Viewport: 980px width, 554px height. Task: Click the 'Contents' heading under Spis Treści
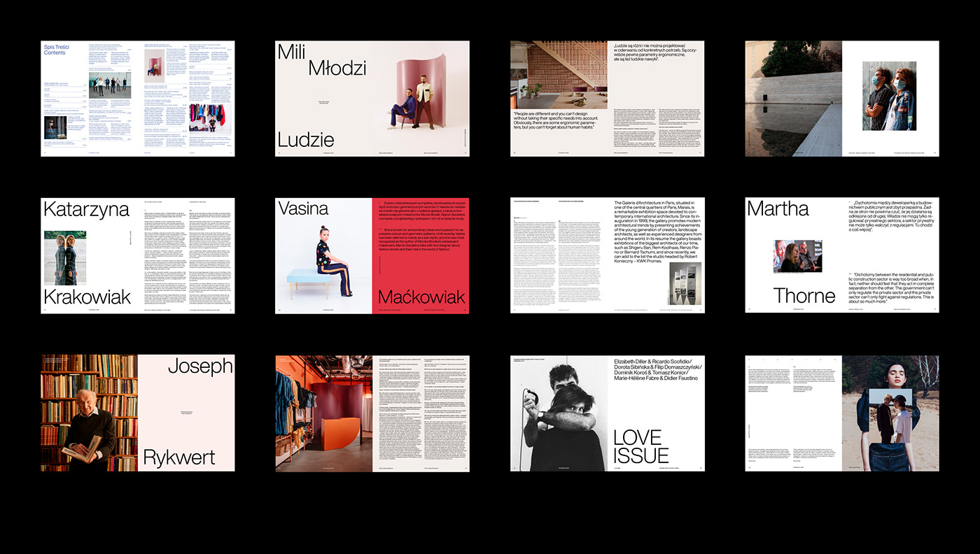pyautogui.click(x=54, y=52)
